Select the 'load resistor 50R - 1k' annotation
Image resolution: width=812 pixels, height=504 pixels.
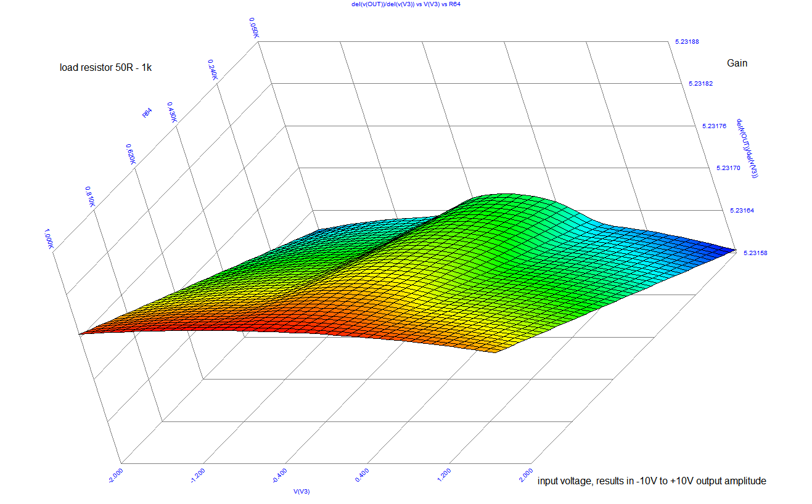click(105, 68)
